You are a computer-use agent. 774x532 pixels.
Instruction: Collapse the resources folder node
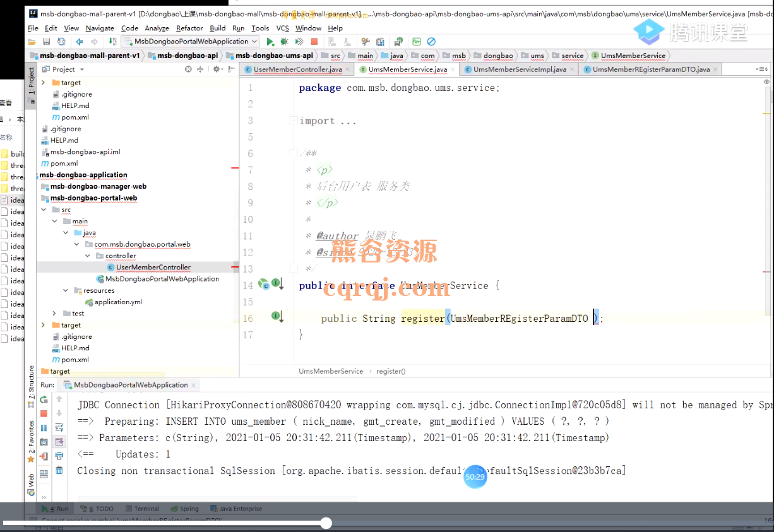[66, 290]
